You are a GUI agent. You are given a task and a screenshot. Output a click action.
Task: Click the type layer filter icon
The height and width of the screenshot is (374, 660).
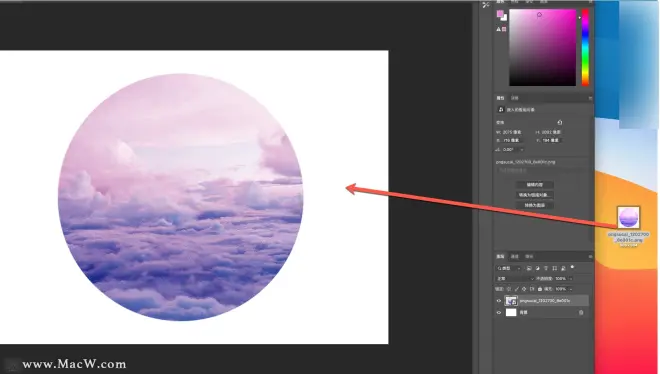click(546, 268)
